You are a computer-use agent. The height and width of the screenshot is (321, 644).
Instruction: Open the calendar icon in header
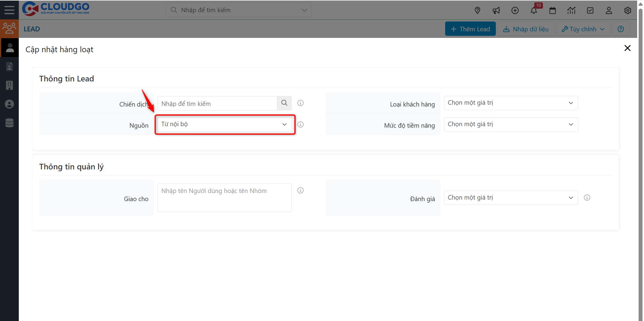[552, 10]
